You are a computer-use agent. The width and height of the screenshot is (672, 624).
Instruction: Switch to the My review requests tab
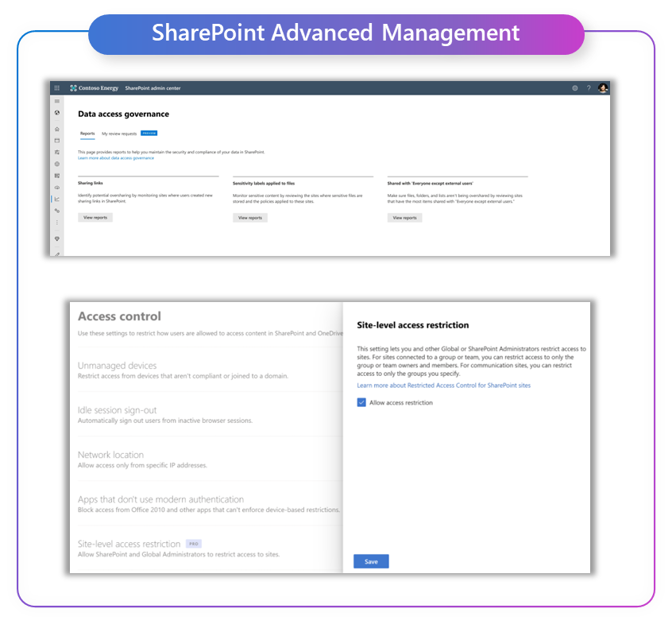click(119, 134)
